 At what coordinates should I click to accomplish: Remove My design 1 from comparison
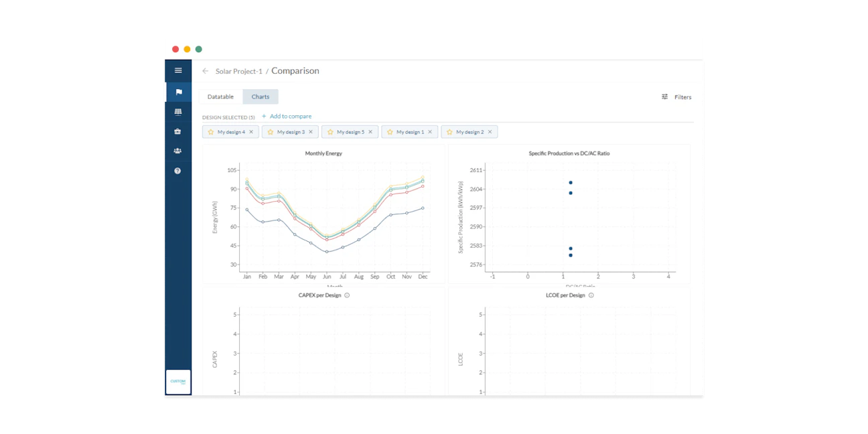coord(430,132)
